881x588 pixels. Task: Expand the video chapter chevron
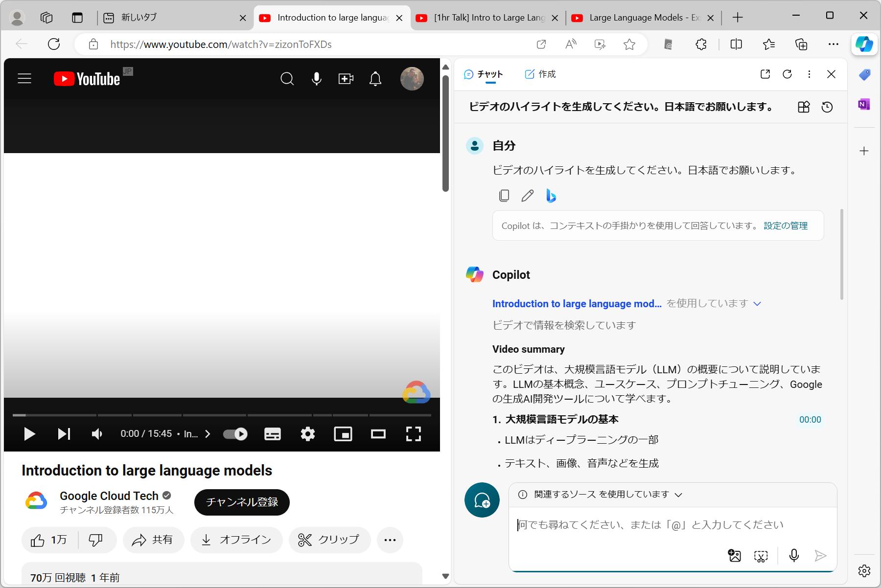pos(208,434)
